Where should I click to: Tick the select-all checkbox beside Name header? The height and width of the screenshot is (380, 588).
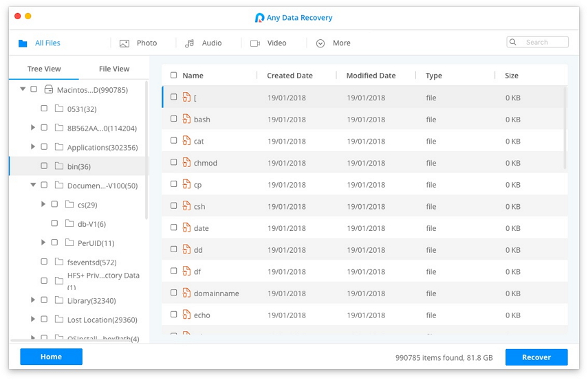coord(173,76)
